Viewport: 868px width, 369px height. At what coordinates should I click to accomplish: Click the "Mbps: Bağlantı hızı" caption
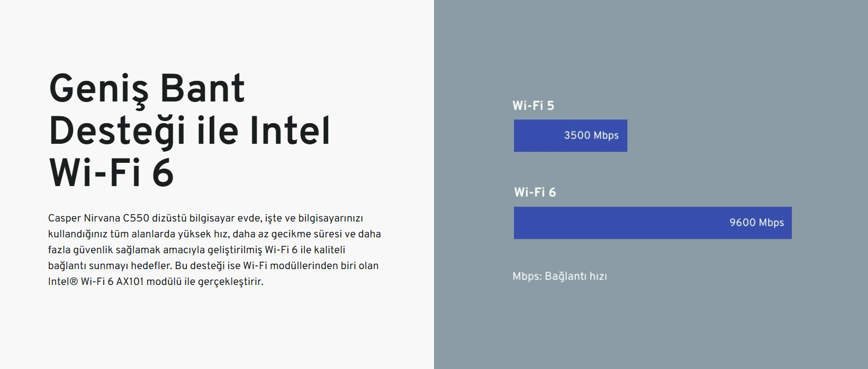click(x=560, y=276)
